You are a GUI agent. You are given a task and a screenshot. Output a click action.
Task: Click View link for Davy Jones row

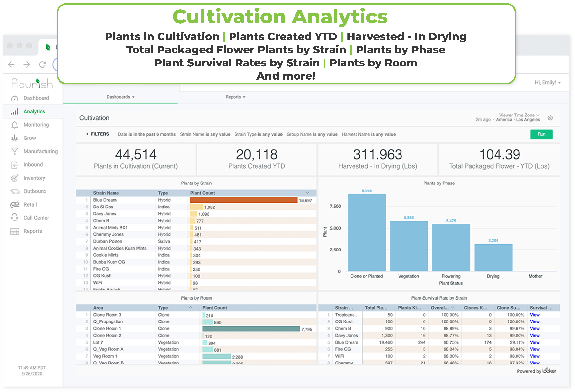(x=534, y=336)
